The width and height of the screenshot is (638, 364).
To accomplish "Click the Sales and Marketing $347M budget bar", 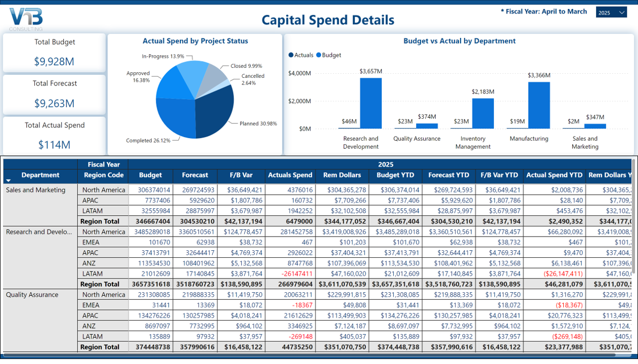I will pos(595,126).
